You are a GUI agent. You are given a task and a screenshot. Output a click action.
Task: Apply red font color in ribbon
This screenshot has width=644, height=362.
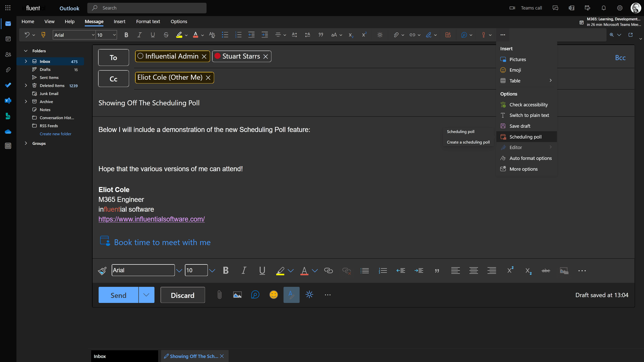[x=195, y=35]
